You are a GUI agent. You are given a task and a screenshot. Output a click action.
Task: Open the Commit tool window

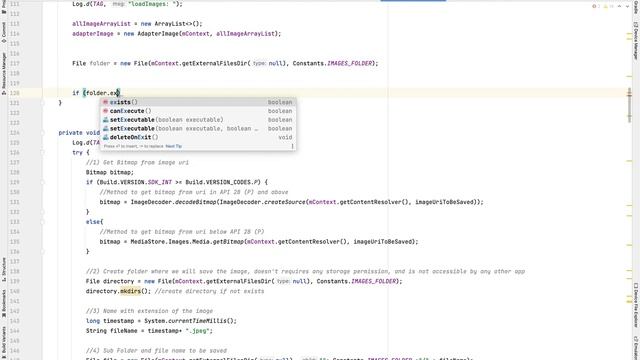tap(4, 32)
